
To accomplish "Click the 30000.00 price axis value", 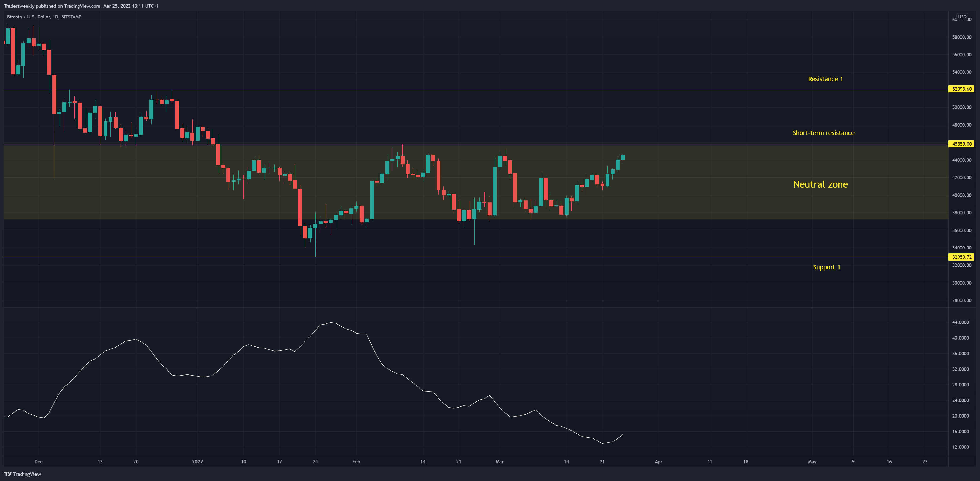I will pyautogui.click(x=962, y=283).
